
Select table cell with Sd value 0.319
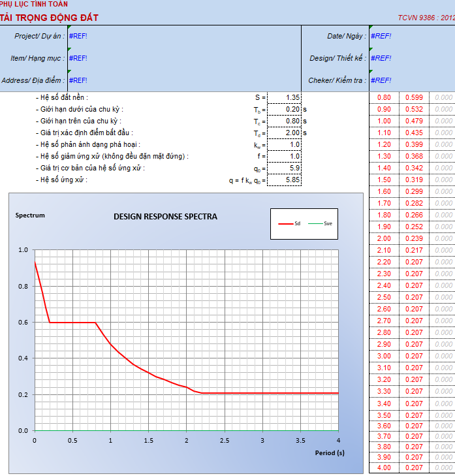pos(414,180)
